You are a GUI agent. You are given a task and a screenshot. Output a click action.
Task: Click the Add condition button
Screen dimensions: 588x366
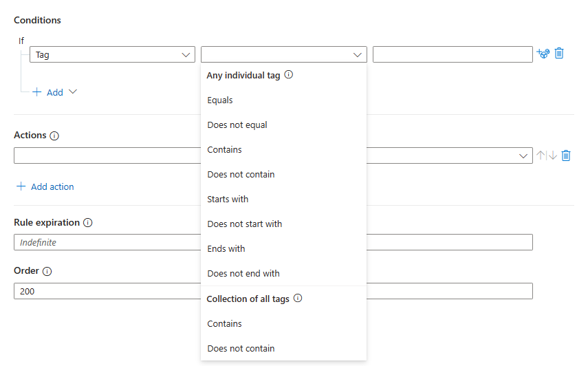(x=48, y=92)
